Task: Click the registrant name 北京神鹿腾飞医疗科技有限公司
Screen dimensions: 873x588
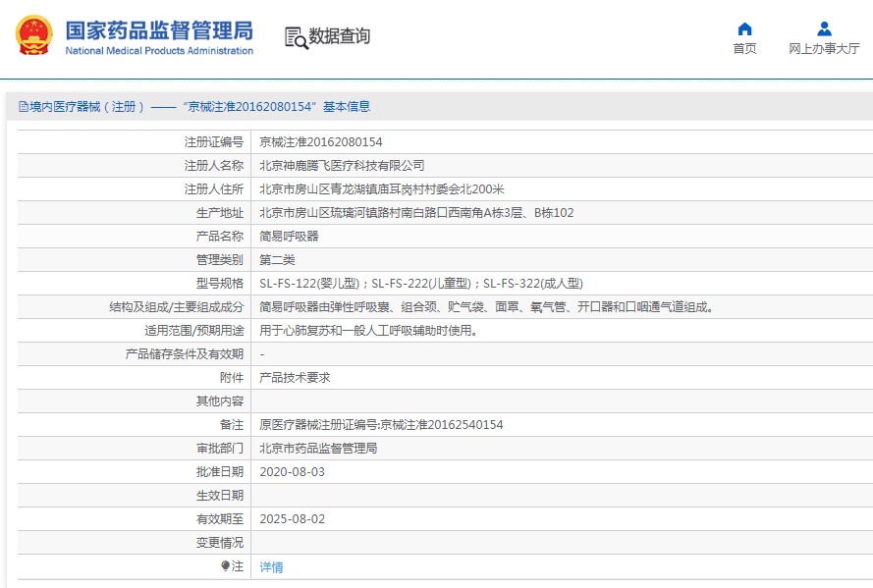Action: 342,165
